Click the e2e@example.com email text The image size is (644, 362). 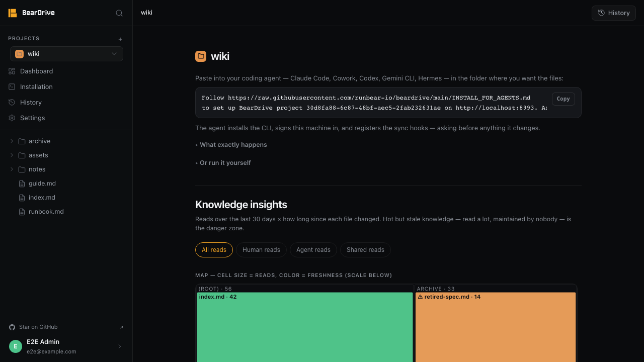click(x=51, y=351)
